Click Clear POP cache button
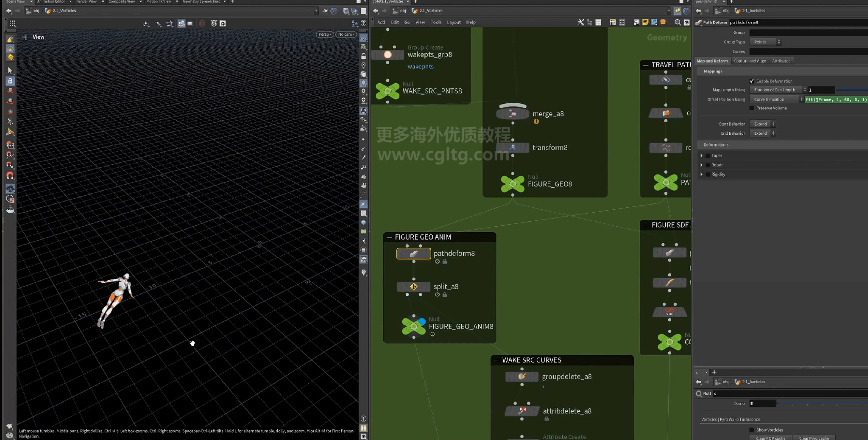This screenshot has height=440, width=868. (770, 438)
